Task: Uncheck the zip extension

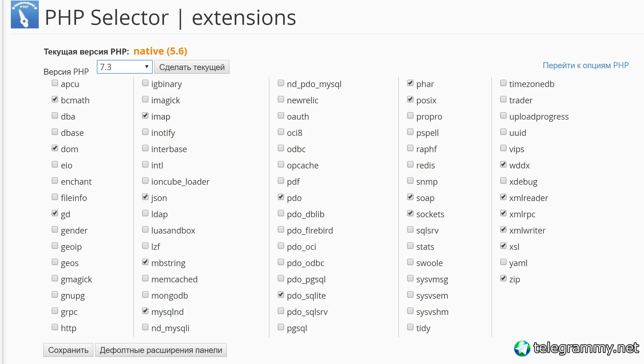Action: pyautogui.click(x=503, y=278)
